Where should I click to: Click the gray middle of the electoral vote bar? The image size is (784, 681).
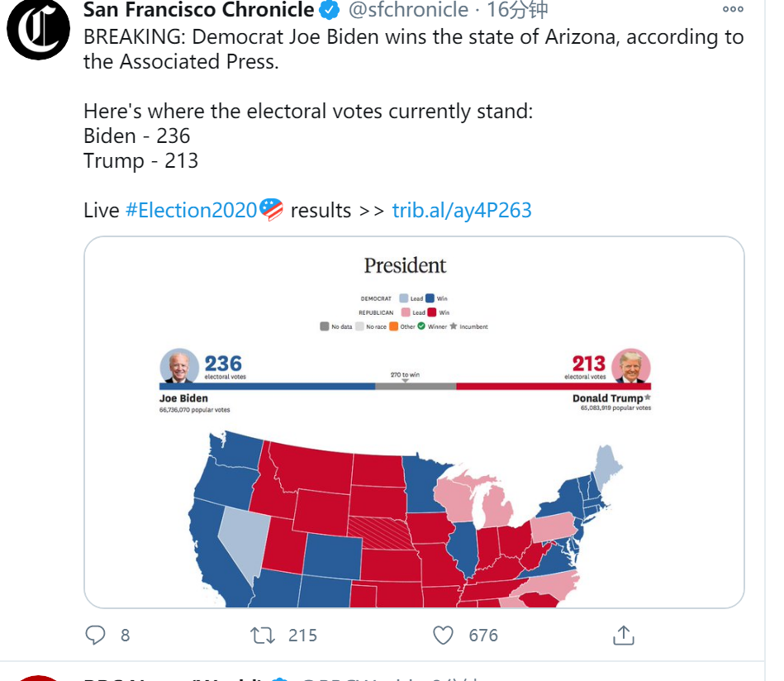[x=416, y=386]
